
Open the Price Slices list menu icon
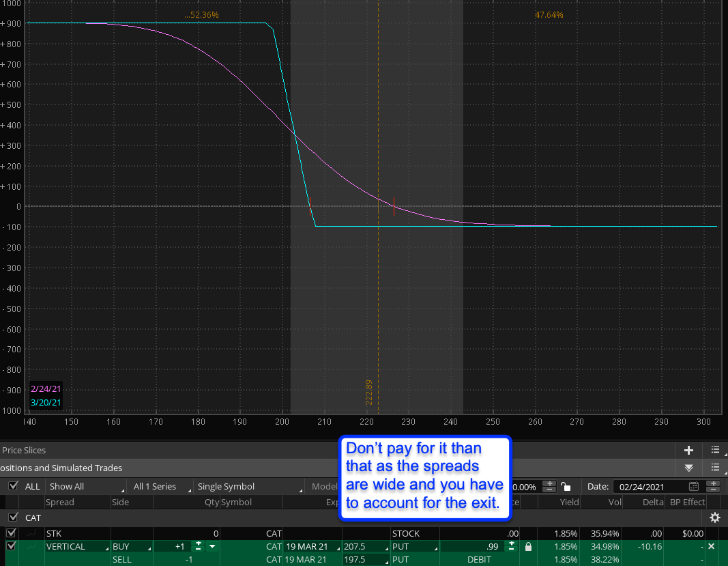point(715,450)
